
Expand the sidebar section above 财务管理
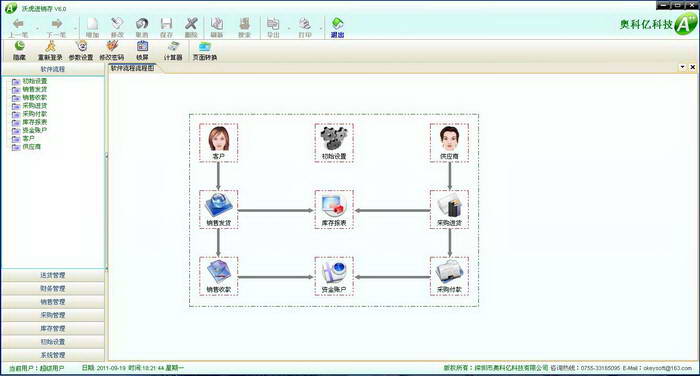[53, 275]
